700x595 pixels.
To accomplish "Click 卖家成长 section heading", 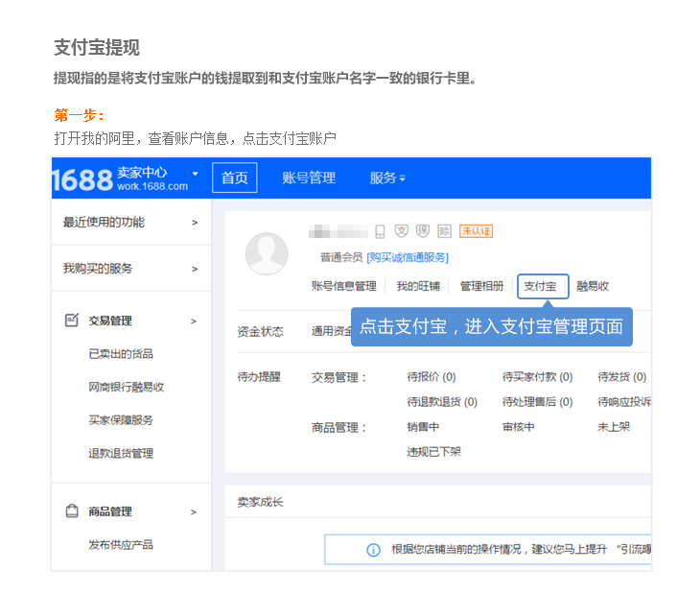I will tap(260, 502).
